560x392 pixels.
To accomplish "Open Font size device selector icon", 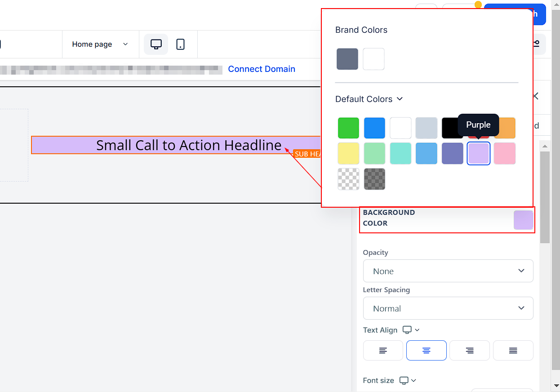I will pos(408,380).
